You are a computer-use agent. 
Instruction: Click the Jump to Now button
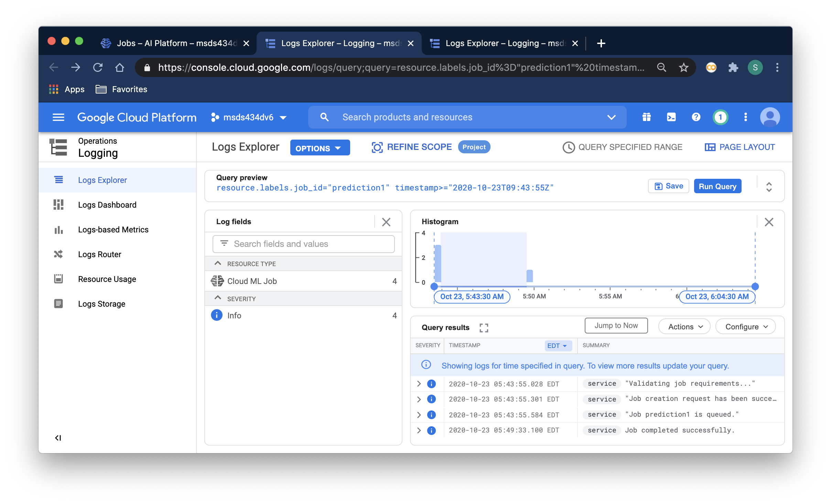point(616,325)
